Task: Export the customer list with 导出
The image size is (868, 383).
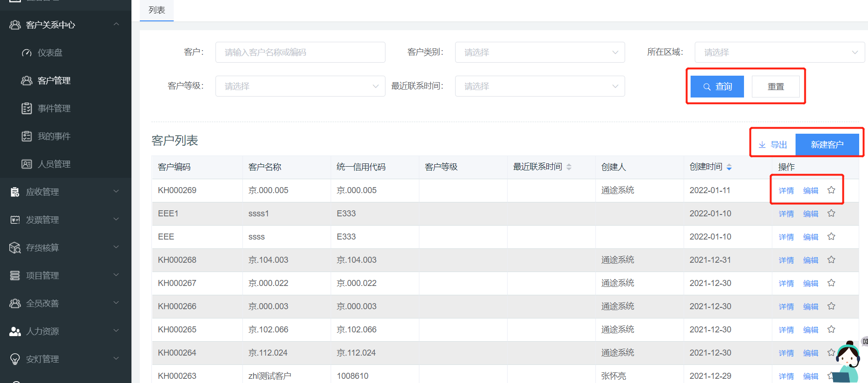Action: [773, 145]
